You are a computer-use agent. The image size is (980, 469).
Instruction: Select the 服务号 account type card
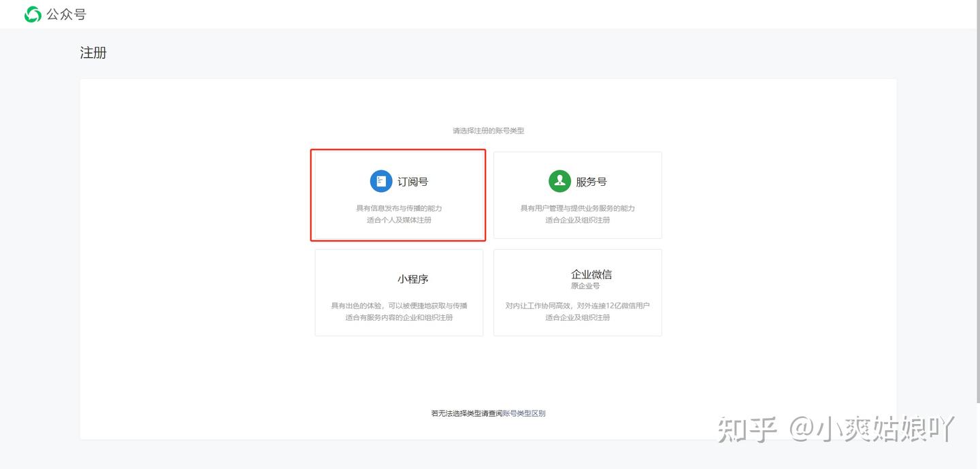(578, 195)
